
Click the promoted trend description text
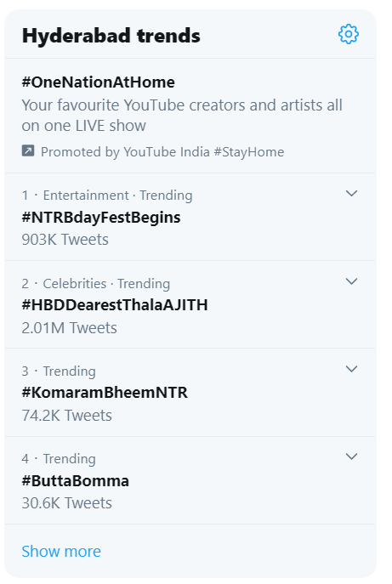(x=182, y=116)
